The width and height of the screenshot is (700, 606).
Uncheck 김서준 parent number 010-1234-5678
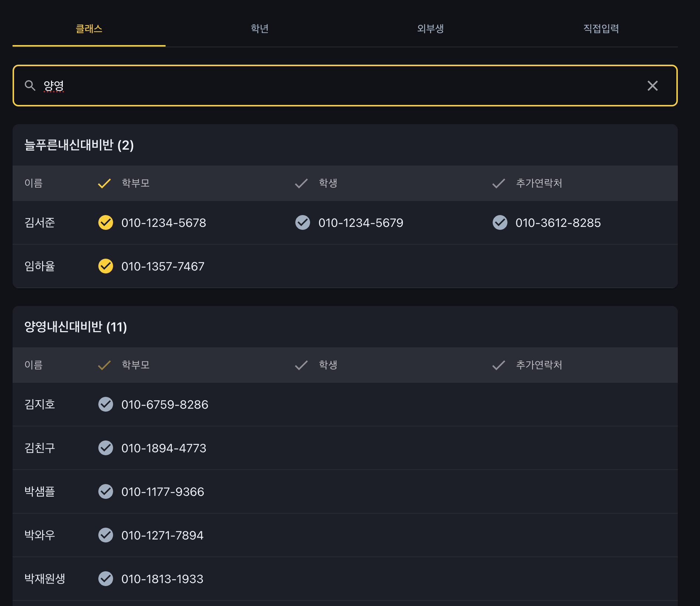click(x=106, y=222)
